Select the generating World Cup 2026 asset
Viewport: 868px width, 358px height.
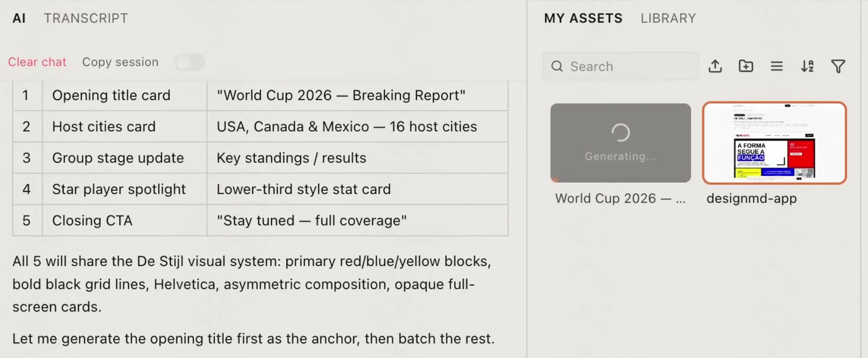(x=621, y=143)
